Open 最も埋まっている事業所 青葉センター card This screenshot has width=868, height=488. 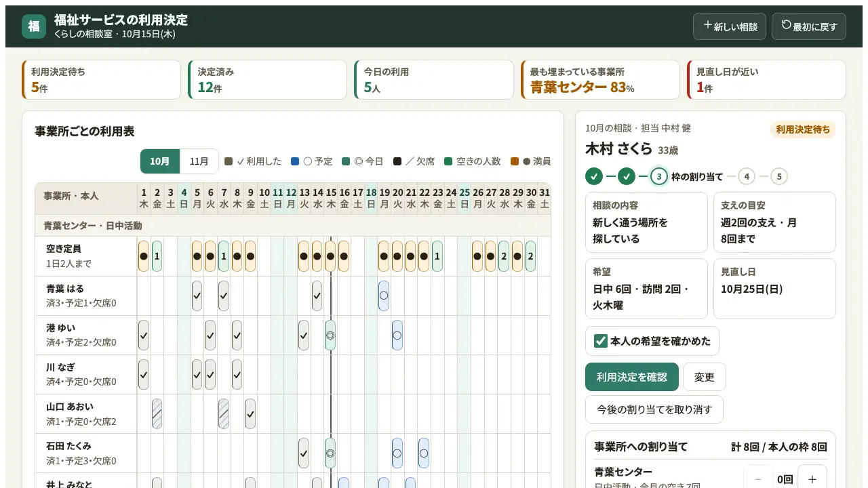click(600, 80)
